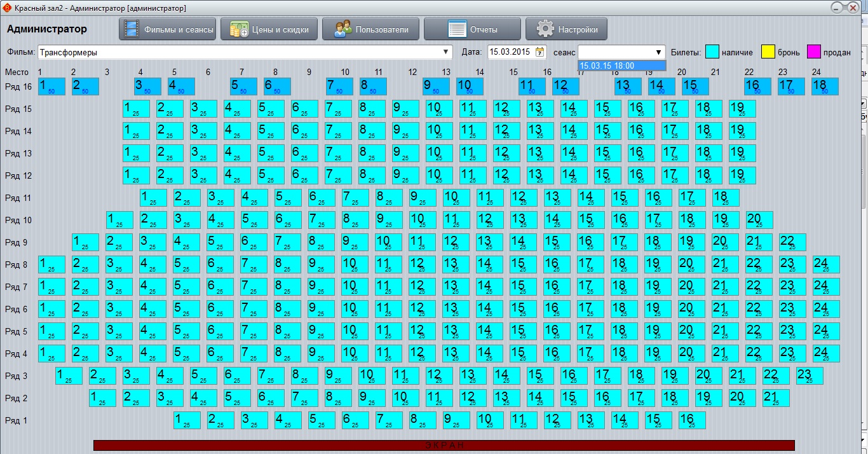Select seat 24 in Ряд 8
The width and height of the screenshot is (868, 454).
826,265
